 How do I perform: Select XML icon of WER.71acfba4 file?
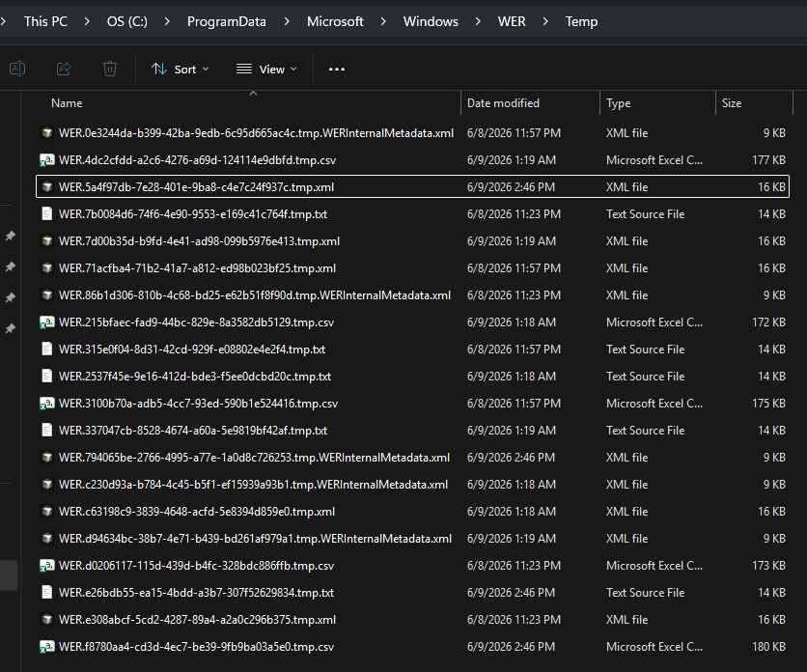[47, 267]
